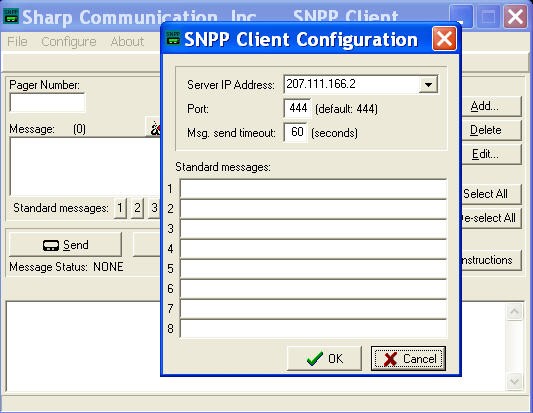Insert standard message 3 button in main window

154,208
